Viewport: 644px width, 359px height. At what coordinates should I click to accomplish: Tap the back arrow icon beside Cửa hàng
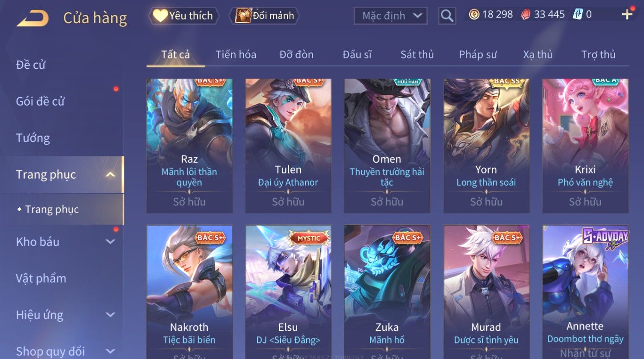tap(32, 18)
